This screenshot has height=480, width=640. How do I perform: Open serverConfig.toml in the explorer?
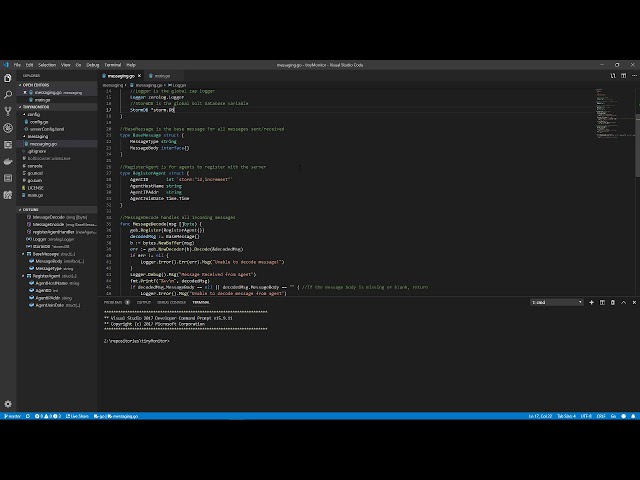tap(47, 129)
